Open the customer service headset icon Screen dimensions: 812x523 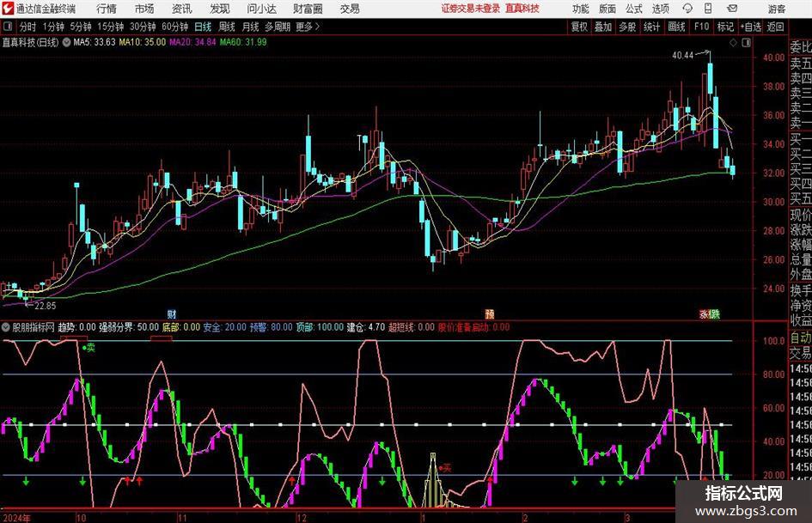687,9
